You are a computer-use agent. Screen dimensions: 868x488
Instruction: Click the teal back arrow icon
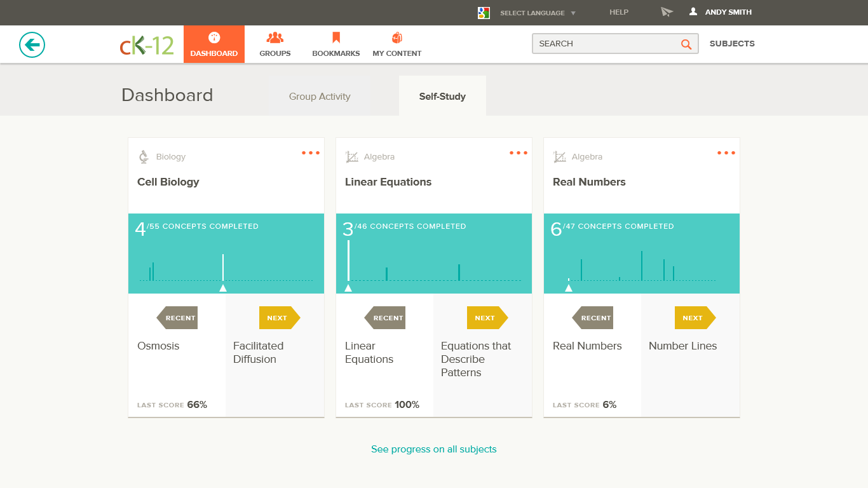[32, 44]
